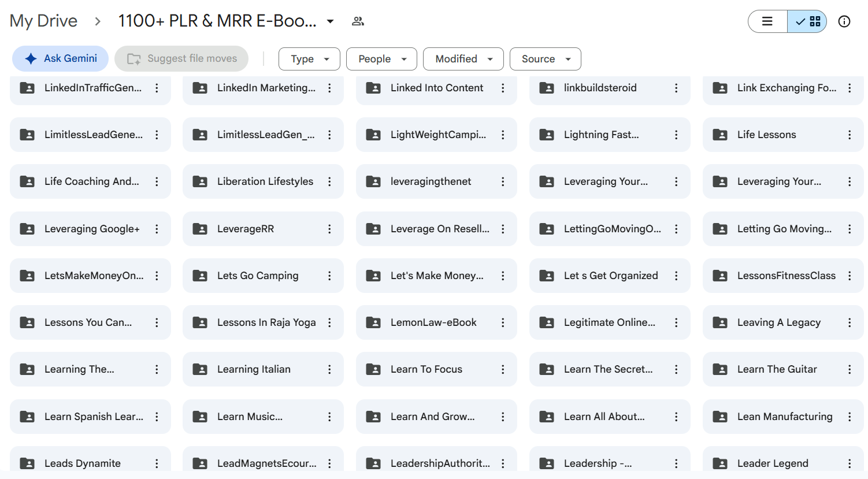Switch to grid layout view
The width and height of the screenshot is (868, 479).
click(807, 21)
